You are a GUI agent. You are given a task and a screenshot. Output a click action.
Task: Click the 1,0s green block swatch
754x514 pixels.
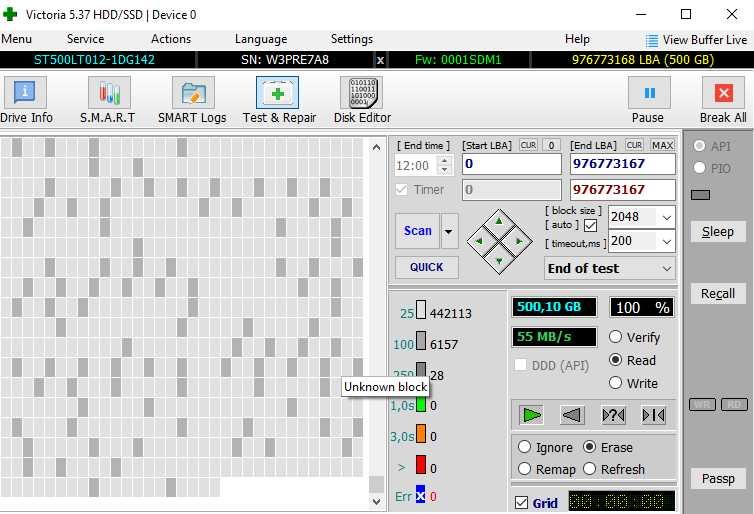[421, 403]
